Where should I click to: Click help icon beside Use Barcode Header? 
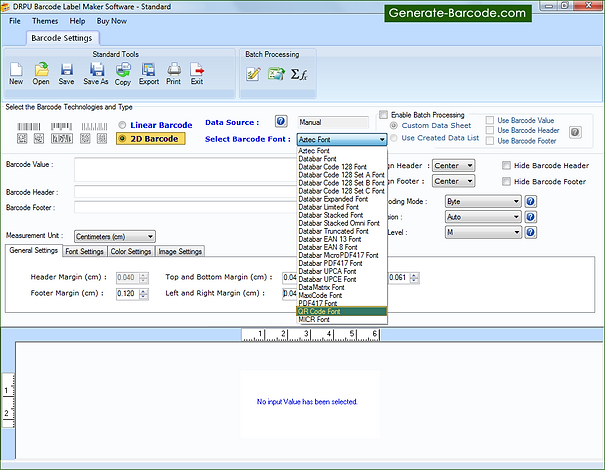pos(575,132)
